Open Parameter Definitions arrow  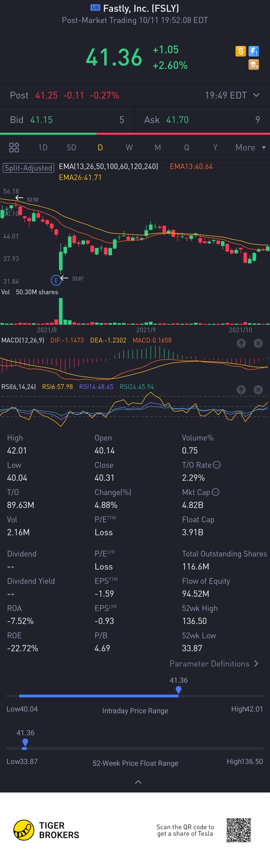click(256, 663)
